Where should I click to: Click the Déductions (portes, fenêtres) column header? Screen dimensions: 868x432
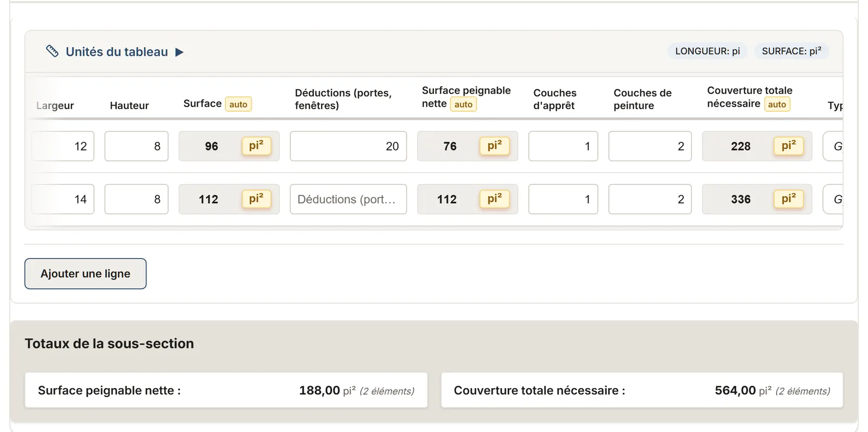click(343, 99)
